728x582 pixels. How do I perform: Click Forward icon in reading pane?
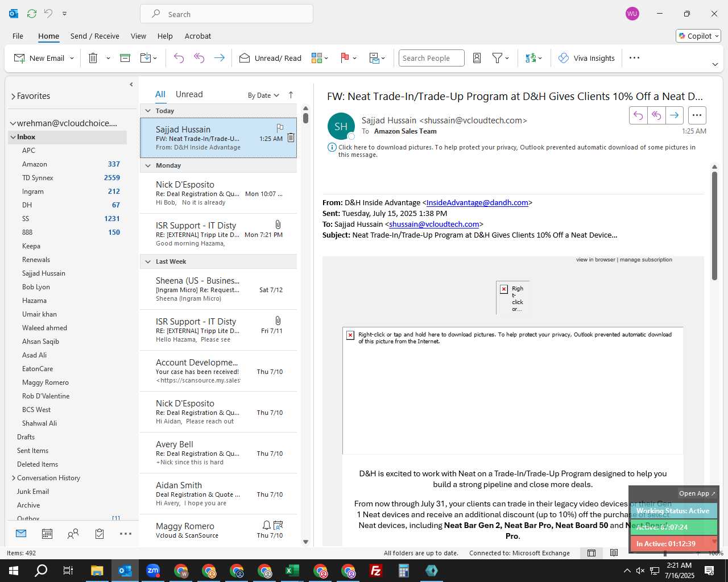tap(675, 115)
